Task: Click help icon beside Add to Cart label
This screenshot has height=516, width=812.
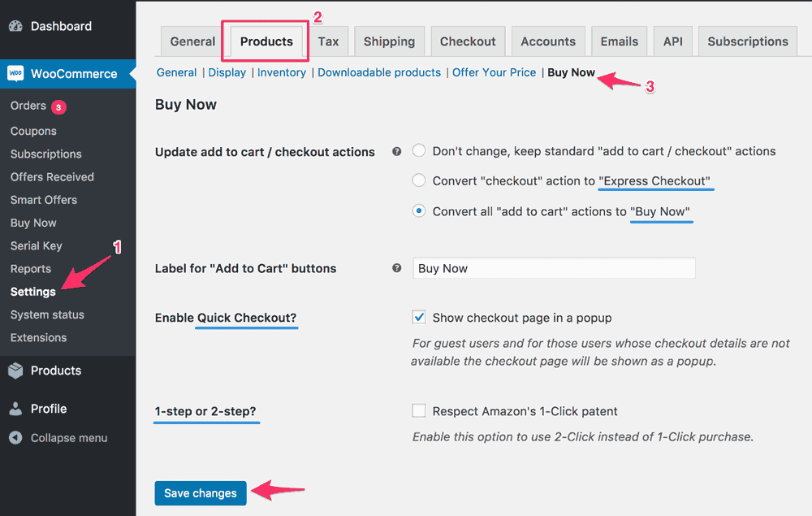Action: [397, 268]
